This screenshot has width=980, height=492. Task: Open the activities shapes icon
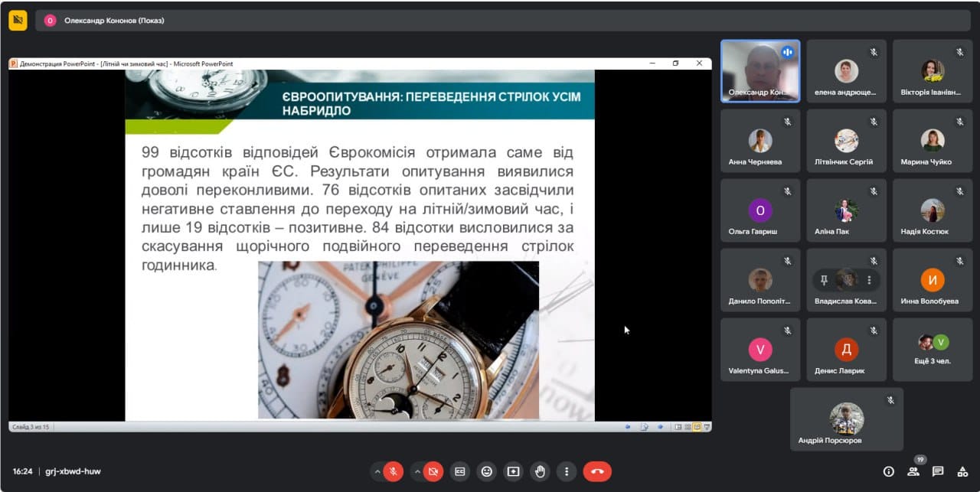tap(962, 471)
